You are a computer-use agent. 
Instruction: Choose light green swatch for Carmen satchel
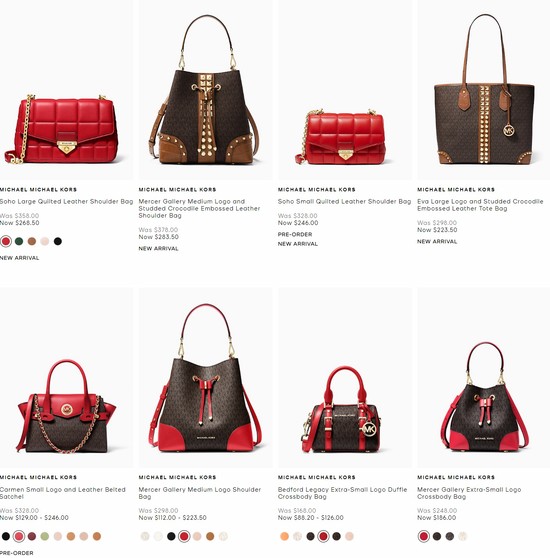44,536
